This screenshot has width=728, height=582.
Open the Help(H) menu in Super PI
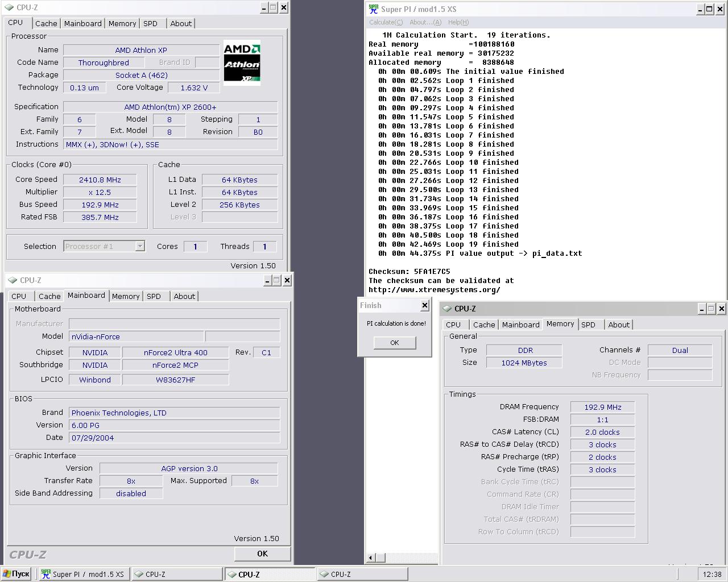pos(458,22)
